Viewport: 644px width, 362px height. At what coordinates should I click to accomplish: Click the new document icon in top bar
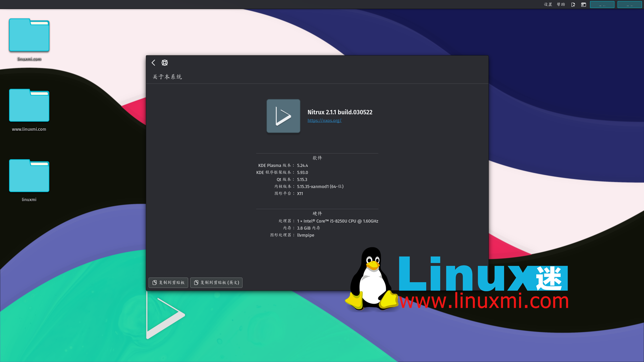tap(573, 5)
